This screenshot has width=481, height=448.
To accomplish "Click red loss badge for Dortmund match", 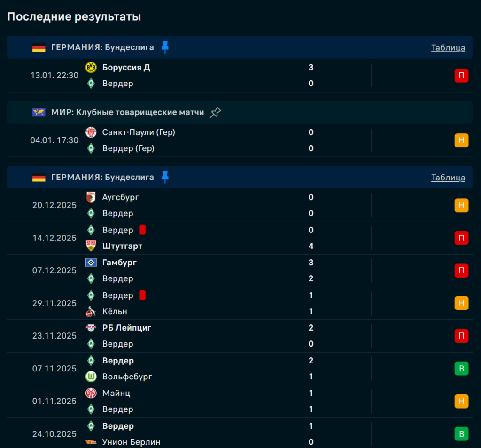I will point(461,75).
